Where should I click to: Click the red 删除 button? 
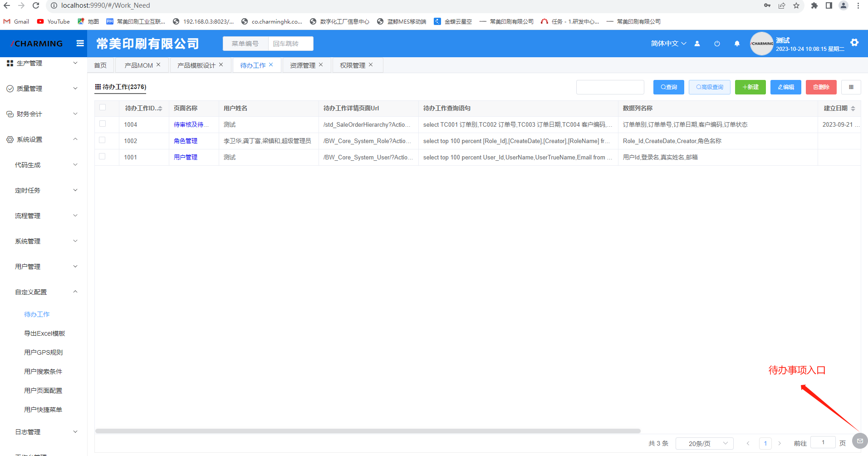point(821,87)
